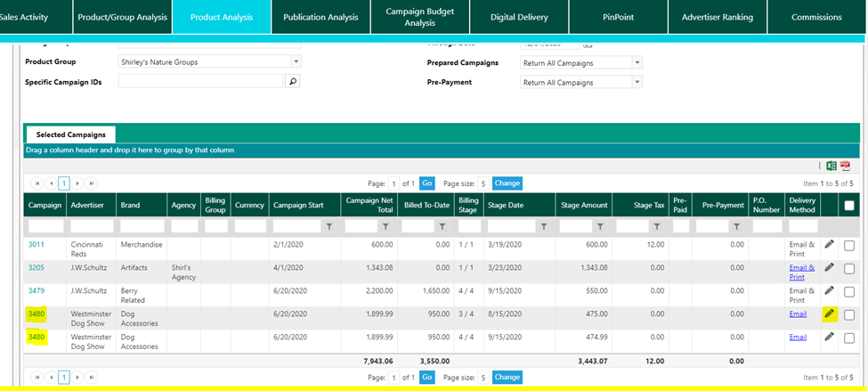The width and height of the screenshot is (868, 391).
Task: Select the checkbox for campaign 3479 row
Action: point(849,291)
